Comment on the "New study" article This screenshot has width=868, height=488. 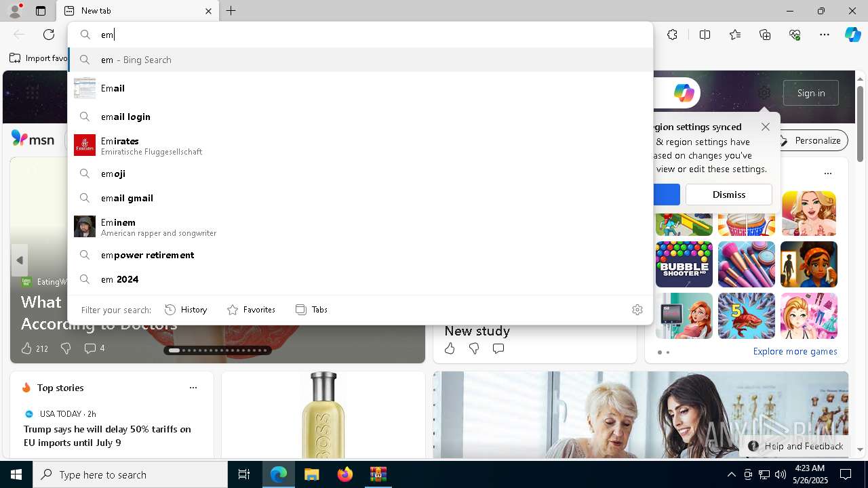[x=498, y=348]
